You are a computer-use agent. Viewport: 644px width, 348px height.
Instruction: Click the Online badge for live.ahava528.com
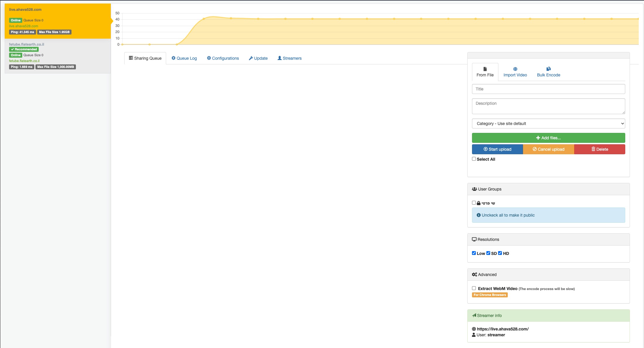point(16,20)
